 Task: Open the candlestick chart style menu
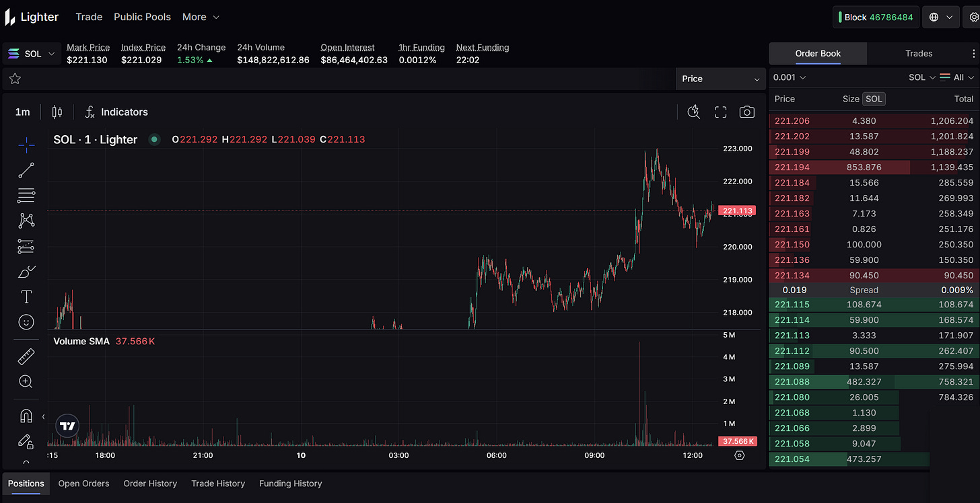pos(57,112)
